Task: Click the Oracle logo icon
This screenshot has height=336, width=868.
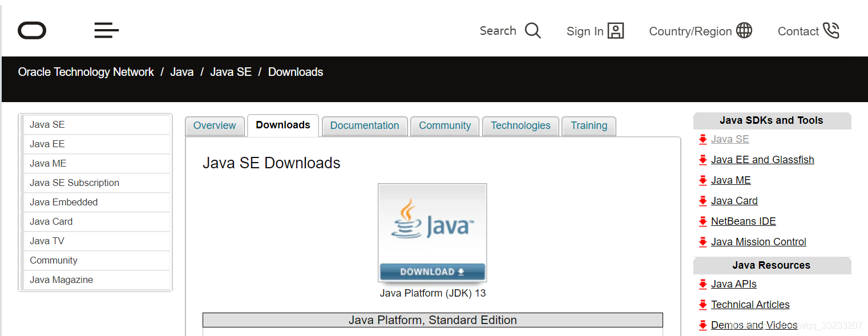Action: pos(32,30)
